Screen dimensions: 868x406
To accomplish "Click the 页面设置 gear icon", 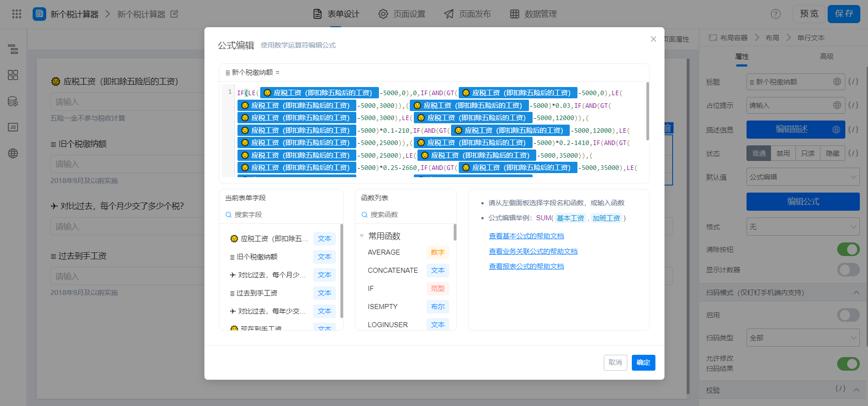I will point(383,14).
